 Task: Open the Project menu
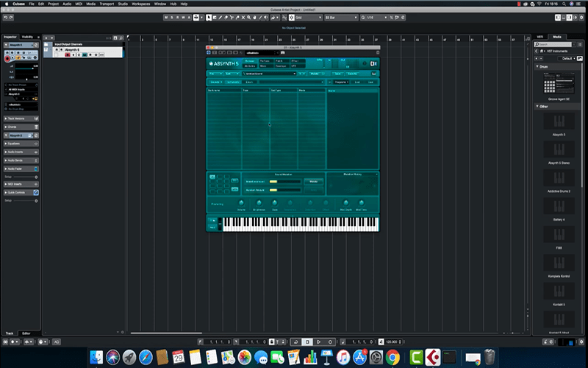[x=53, y=4]
